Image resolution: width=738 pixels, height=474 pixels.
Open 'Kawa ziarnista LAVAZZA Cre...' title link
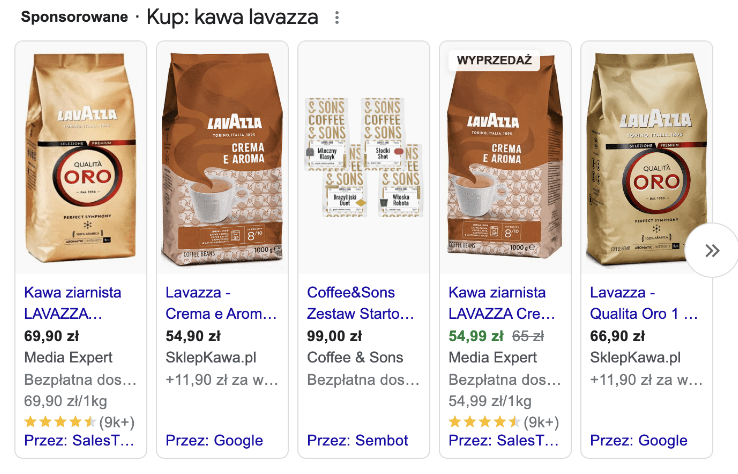point(502,303)
